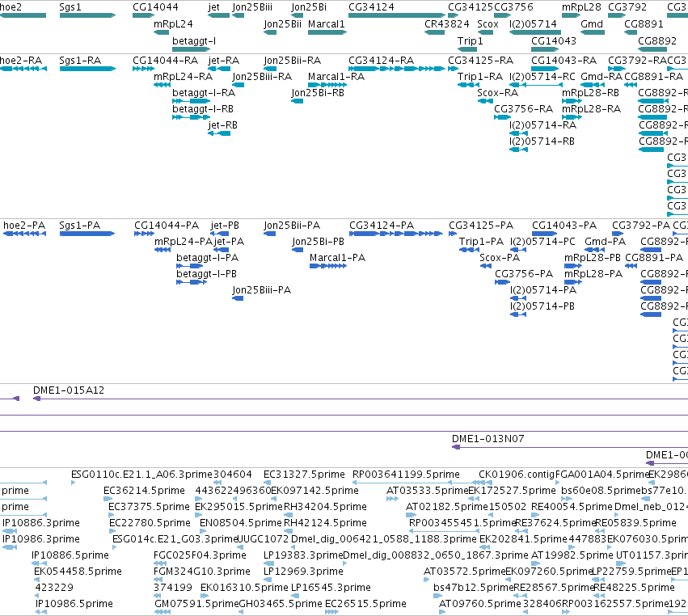The width and height of the screenshot is (688, 616).
Task: Open the EC36214.5prime EST label
Action: (145, 491)
